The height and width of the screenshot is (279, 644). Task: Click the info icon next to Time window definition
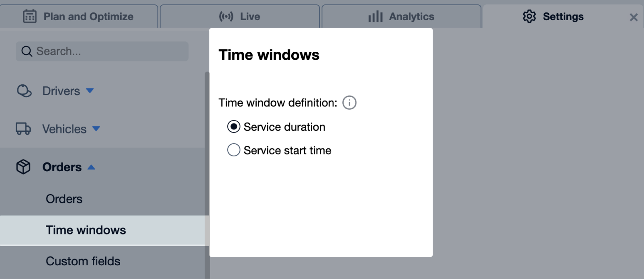pos(350,103)
